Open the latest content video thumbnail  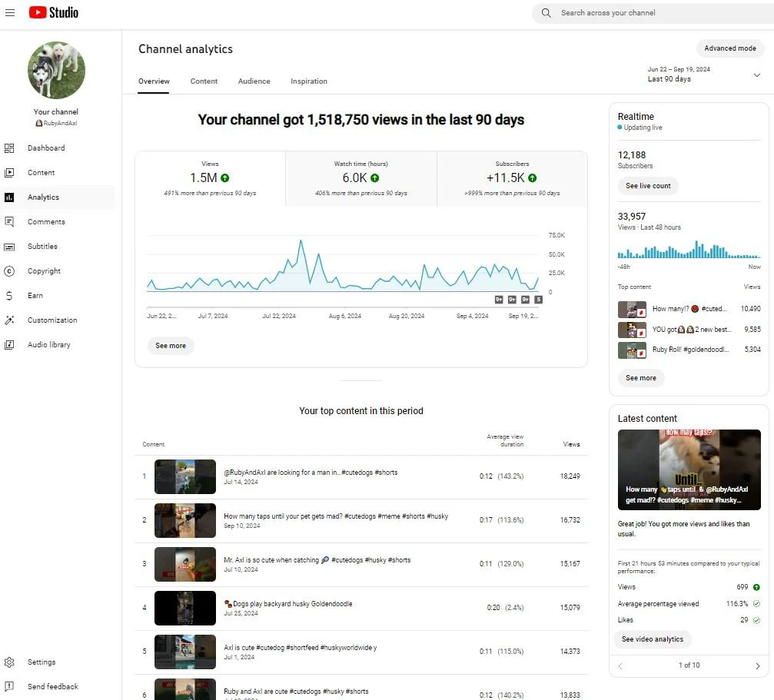click(x=689, y=469)
